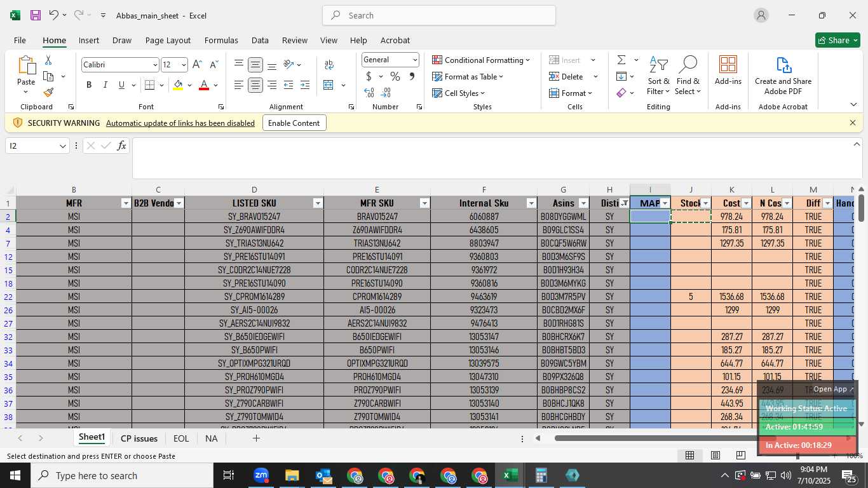Apply Accounting number format dollar icon

pos(369,76)
